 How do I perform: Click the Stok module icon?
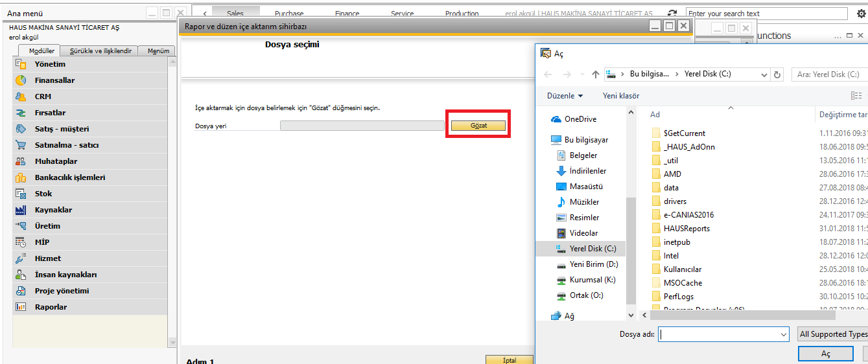coord(21,194)
